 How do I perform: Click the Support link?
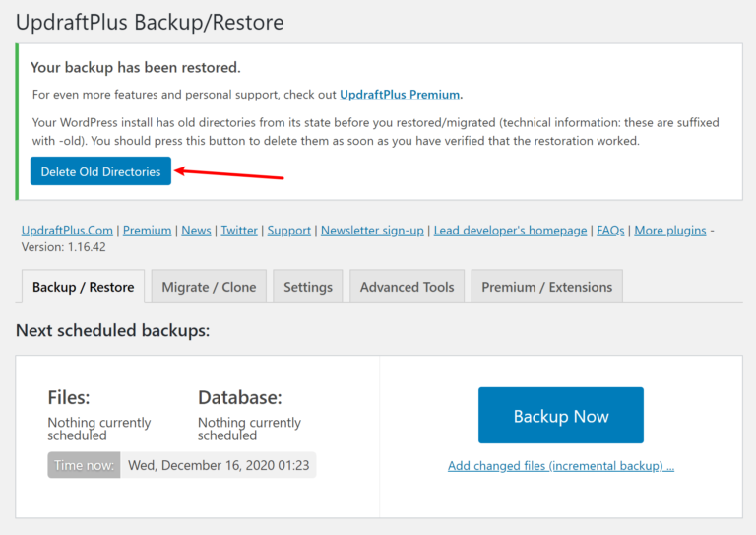(289, 230)
